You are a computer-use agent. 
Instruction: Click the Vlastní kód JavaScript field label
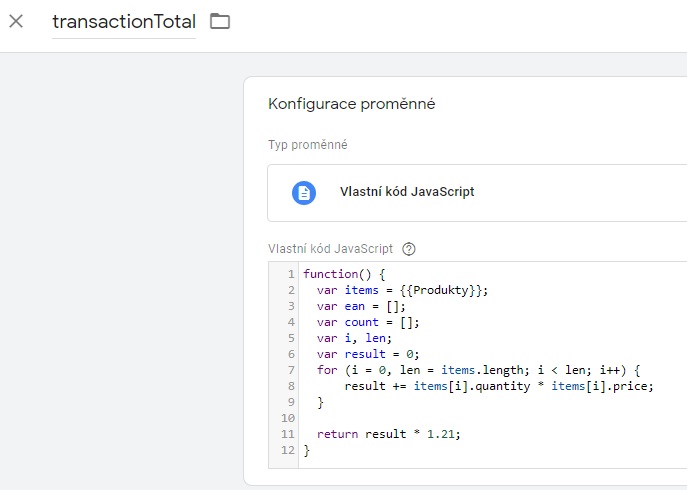click(330, 249)
